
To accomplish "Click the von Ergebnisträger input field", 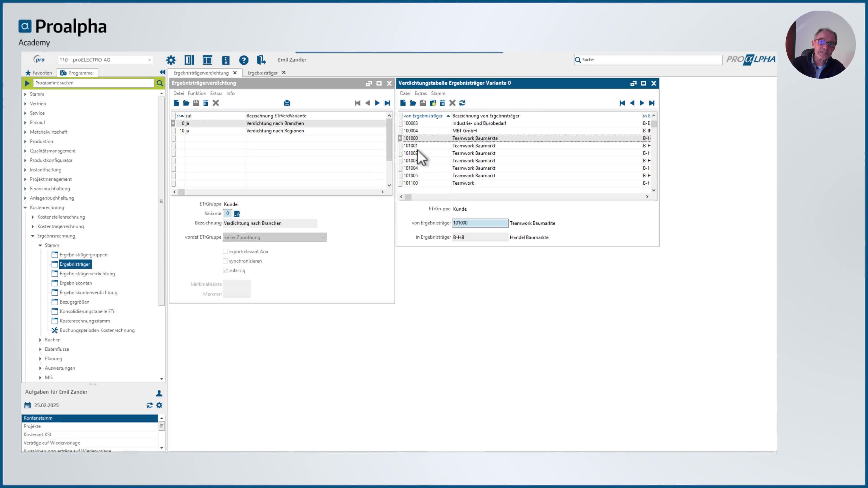I will (480, 223).
